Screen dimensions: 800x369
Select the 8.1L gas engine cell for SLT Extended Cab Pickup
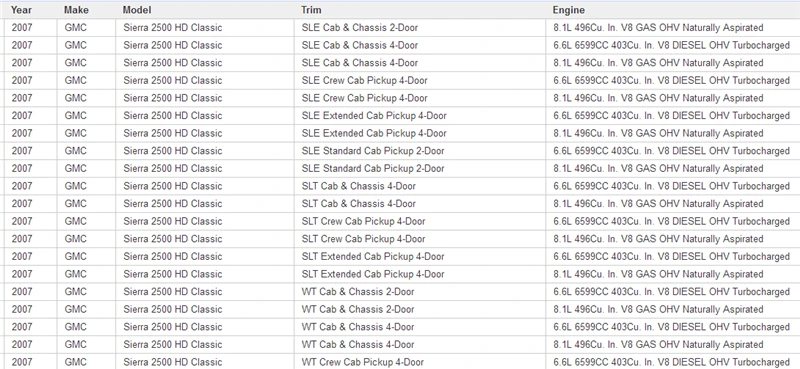click(673, 274)
